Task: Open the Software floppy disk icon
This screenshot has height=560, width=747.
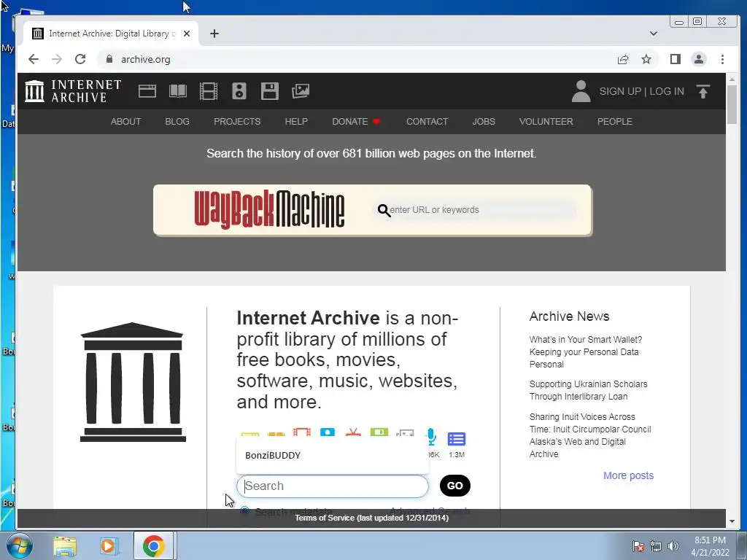Action: pos(270,91)
